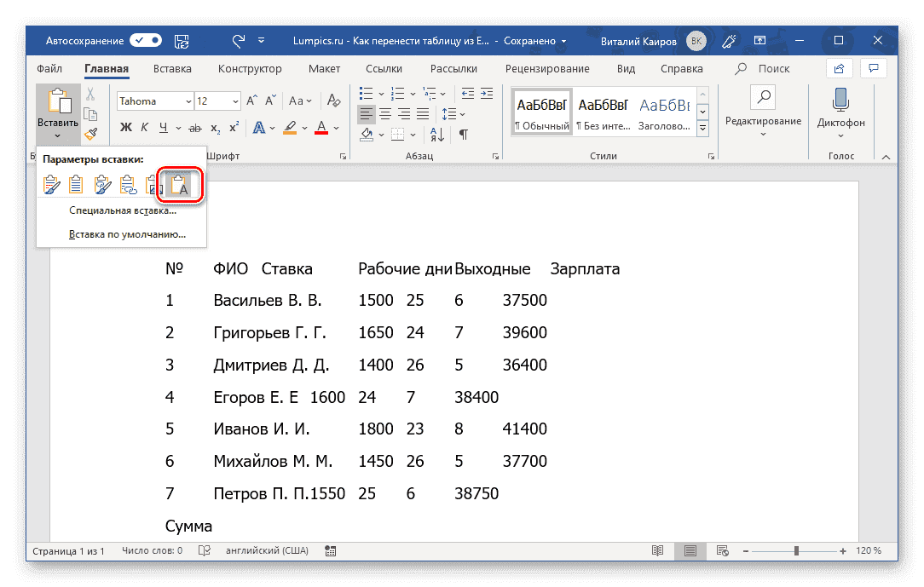
Task: Select the strikethrough formatting icon
Action: [194, 128]
